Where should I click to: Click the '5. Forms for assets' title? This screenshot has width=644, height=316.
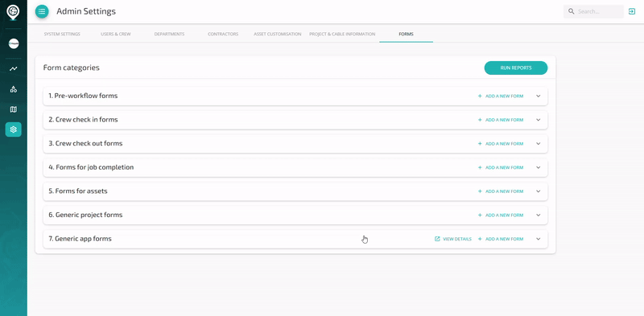click(78, 191)
